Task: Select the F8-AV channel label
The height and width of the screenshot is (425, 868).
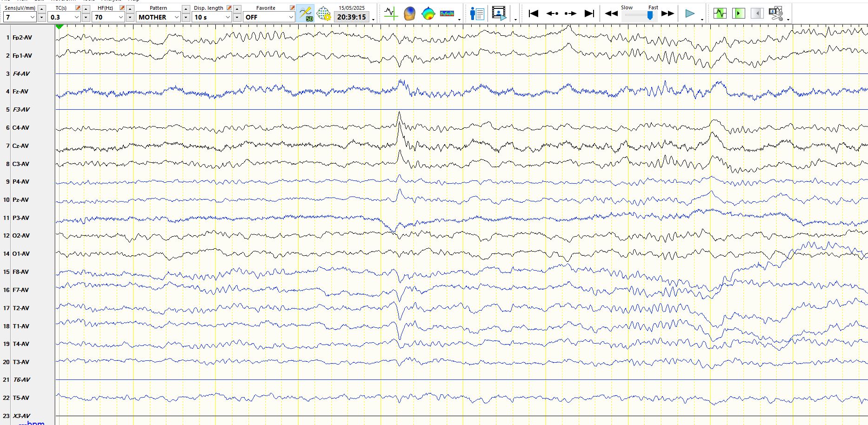Action: pyautogui.click(x=20, y=272)
